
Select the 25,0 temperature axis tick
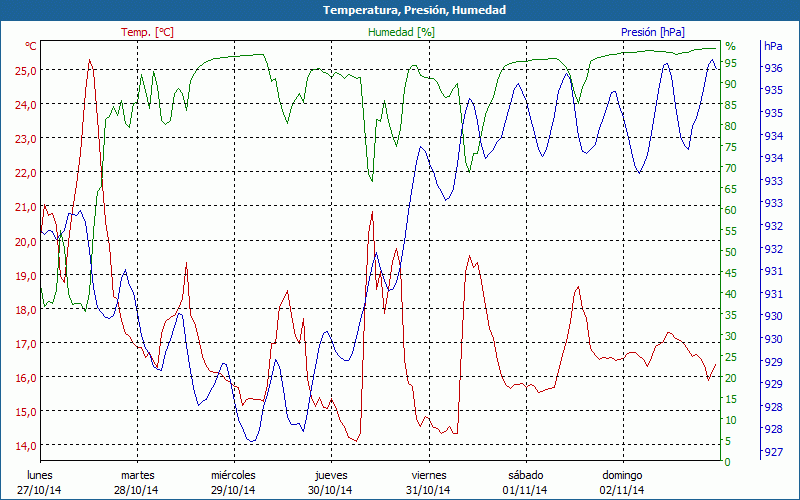click(x=25, y=70)
